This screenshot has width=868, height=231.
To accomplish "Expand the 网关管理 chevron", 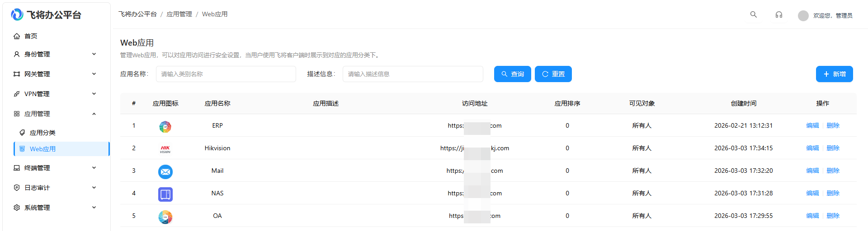I will 94,74.
